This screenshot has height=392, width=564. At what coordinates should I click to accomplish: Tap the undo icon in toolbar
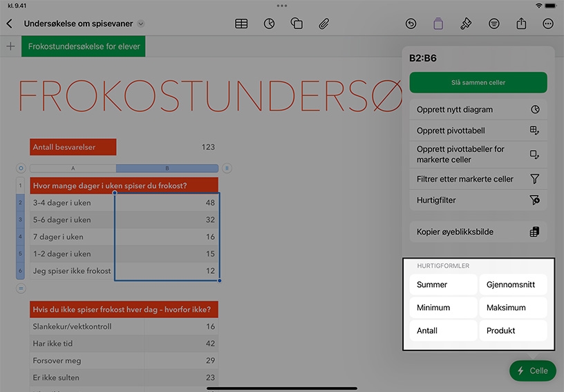tap(411, 24)
